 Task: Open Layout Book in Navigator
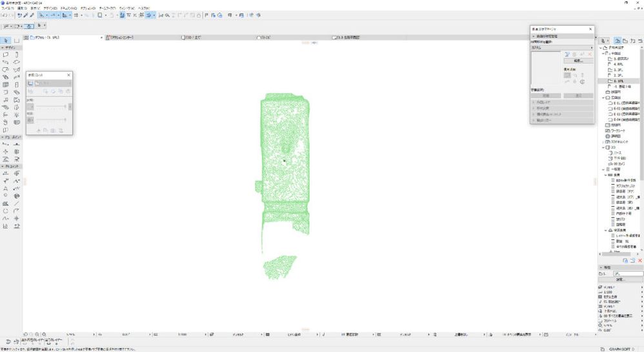coord(633,41)
